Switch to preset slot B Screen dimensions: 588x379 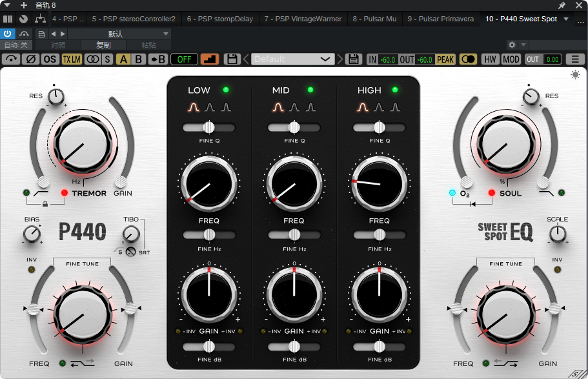pyautogui.click(x=138, y=59)
